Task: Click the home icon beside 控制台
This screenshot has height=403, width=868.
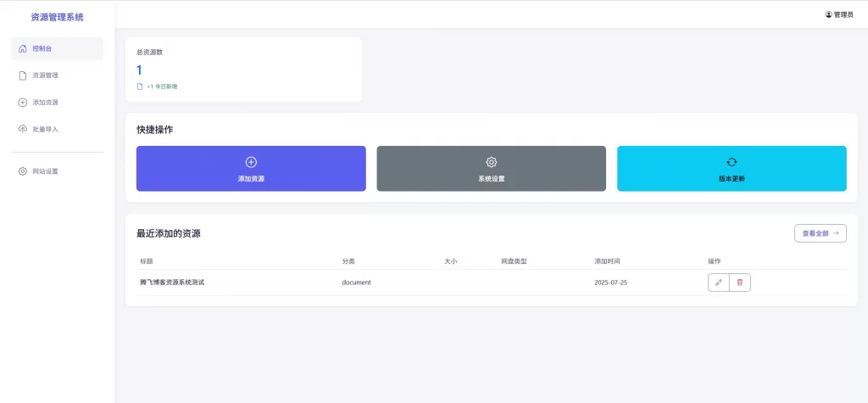Action: coord(23,48)
